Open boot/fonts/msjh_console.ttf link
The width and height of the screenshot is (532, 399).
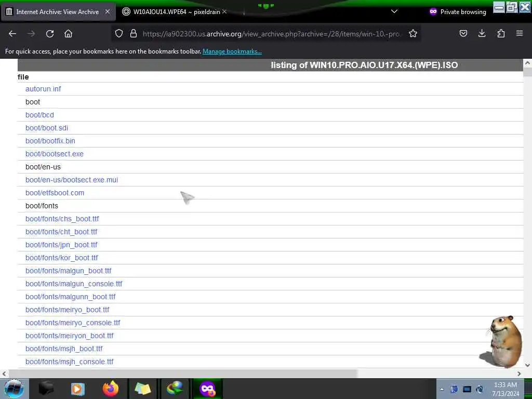tap(69, 362)
